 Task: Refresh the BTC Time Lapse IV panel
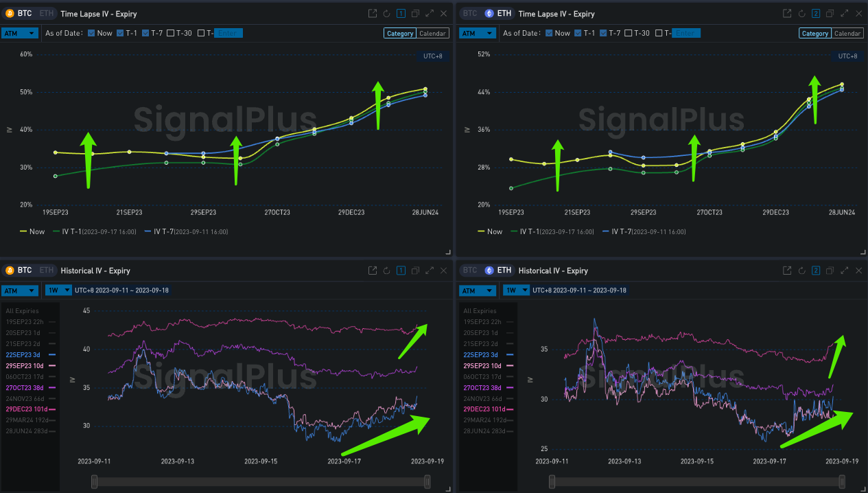(x=387, y=14)
